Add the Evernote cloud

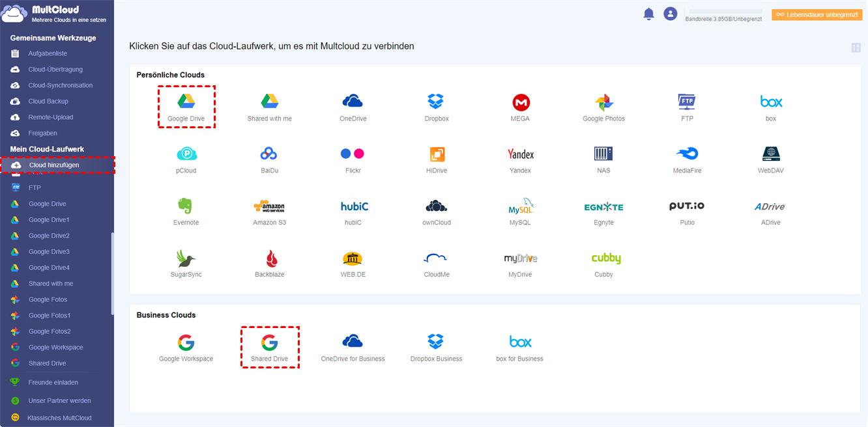[186, 206]
